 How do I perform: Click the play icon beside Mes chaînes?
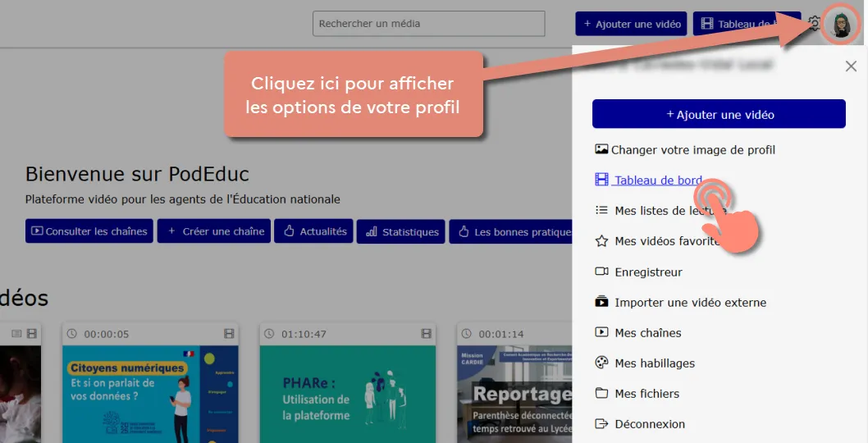click(601, 332)
